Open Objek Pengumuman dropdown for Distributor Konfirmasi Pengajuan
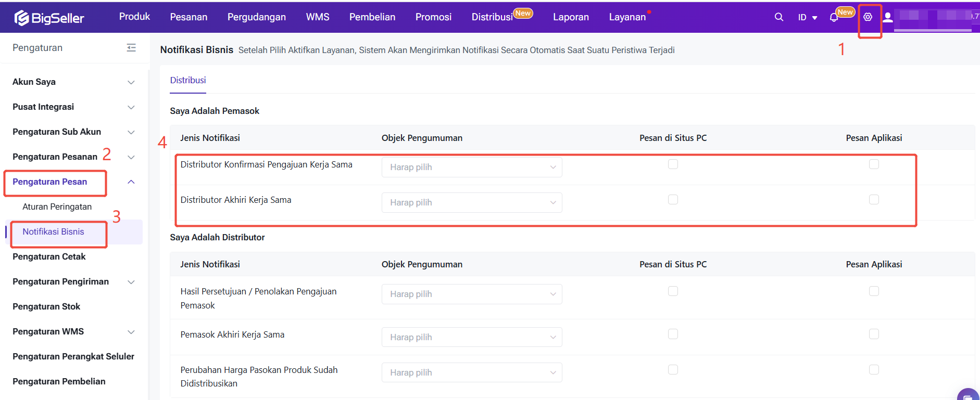The image size is (980, 400). [471, 167]
